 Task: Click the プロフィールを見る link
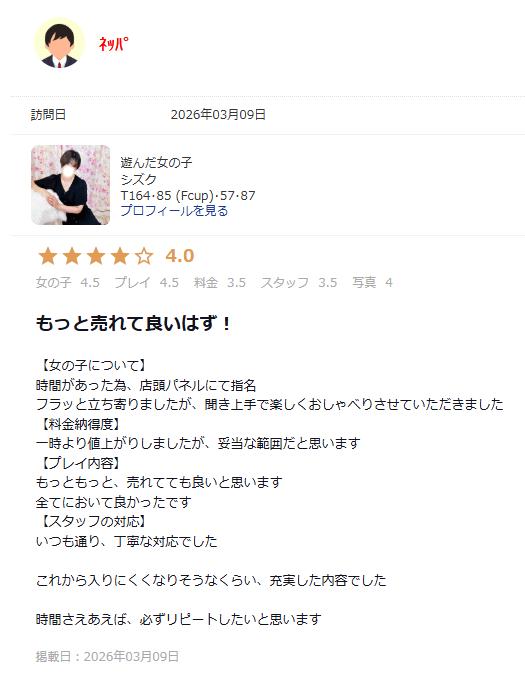pyautogui.click(x=174, y=211)
